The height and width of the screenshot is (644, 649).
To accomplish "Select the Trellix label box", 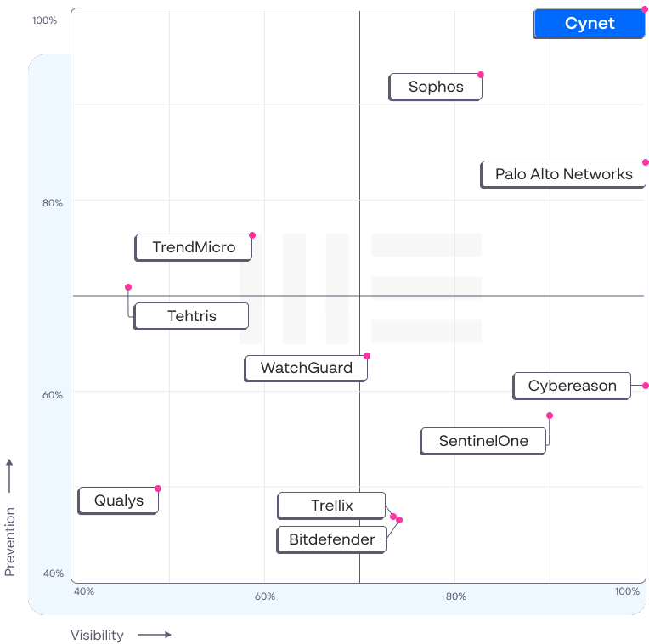I will pos(331,506).
